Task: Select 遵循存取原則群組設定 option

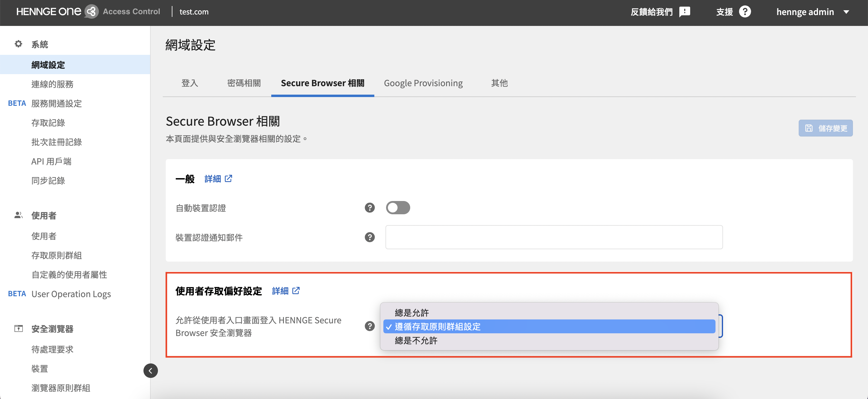Action: (549, 327)
